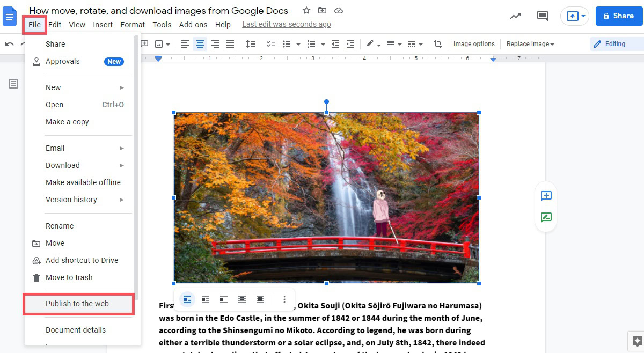The image size is (644, 353).
Task: Toggle center alignment
Action: tap(200, 44)
